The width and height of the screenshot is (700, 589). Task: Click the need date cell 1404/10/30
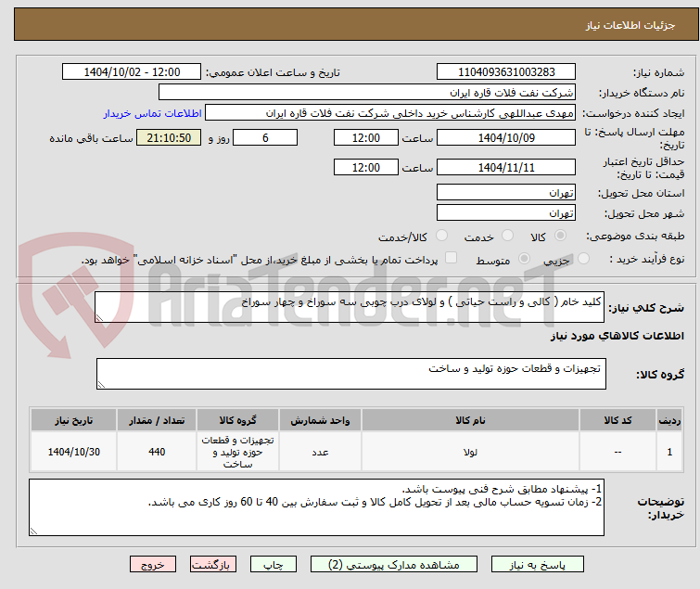[x=73, y=452]
